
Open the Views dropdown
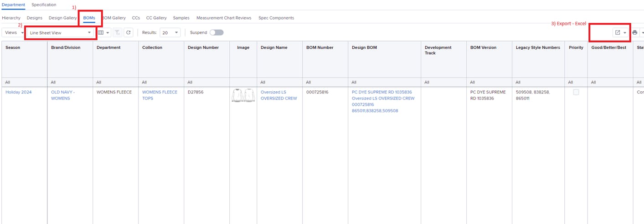click(x=13, y=33)
